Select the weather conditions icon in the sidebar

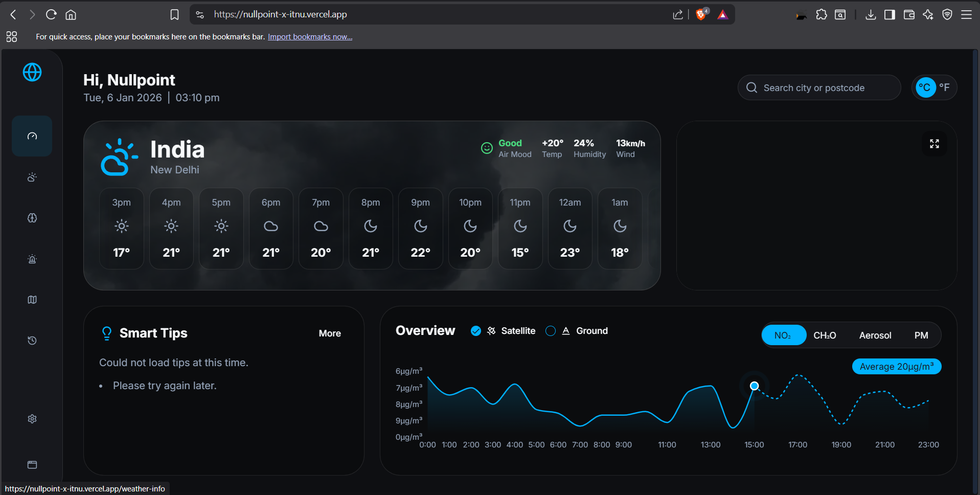point(32,177)
